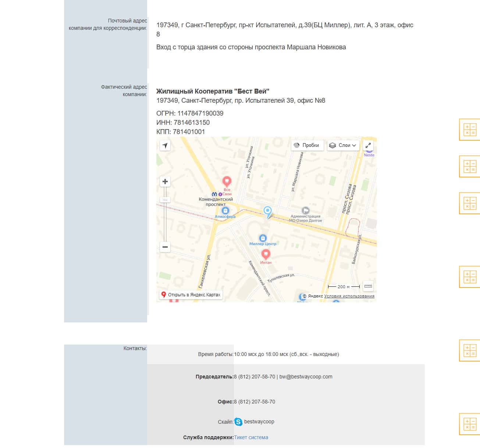
Task: Click the ОГРН: 1147847190039 line
Action: pos(190,113)
